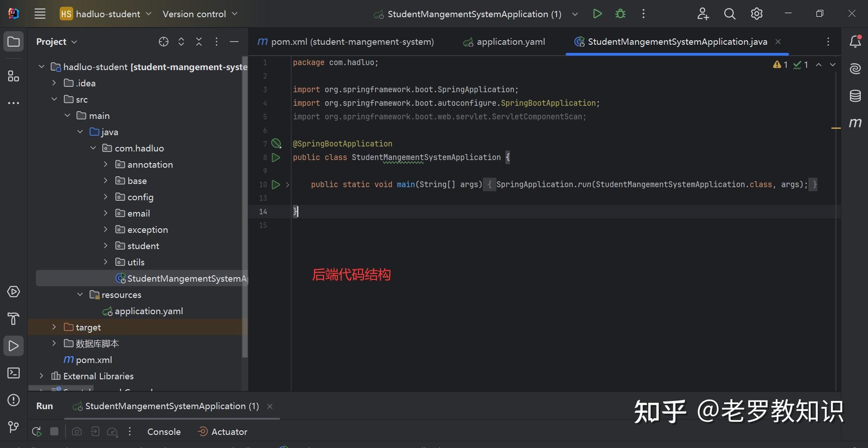Viewport: 868px width, 448px height.
Task: Open the Database panel on right sidebar
Action: (855, 96)
